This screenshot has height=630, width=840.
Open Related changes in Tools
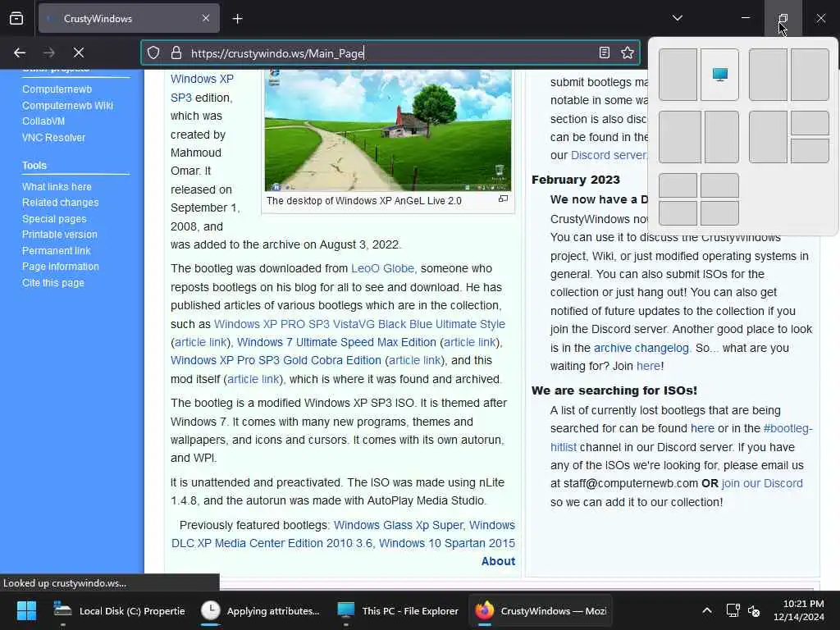coord(61,203)
